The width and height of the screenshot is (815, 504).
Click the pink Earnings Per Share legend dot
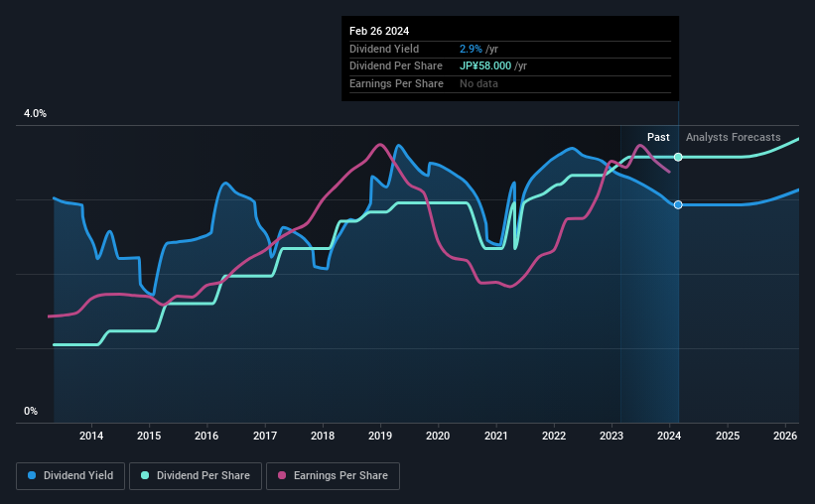tap(282, 475)
